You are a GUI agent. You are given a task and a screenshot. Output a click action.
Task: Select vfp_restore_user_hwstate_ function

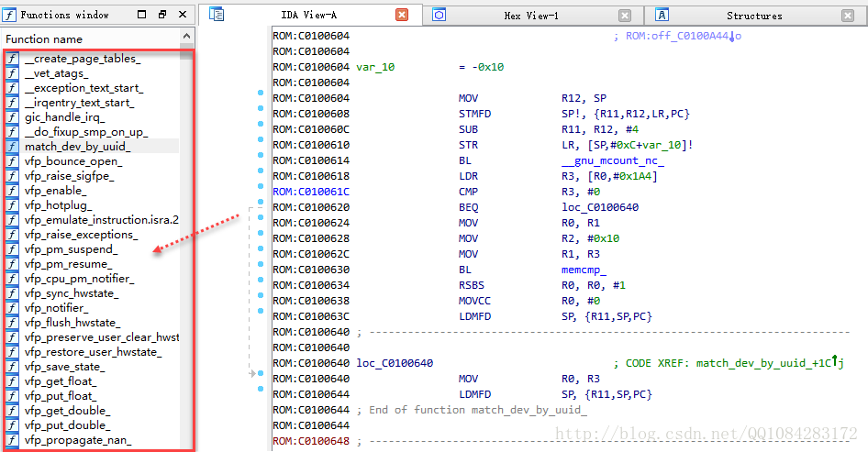point(94,352)
